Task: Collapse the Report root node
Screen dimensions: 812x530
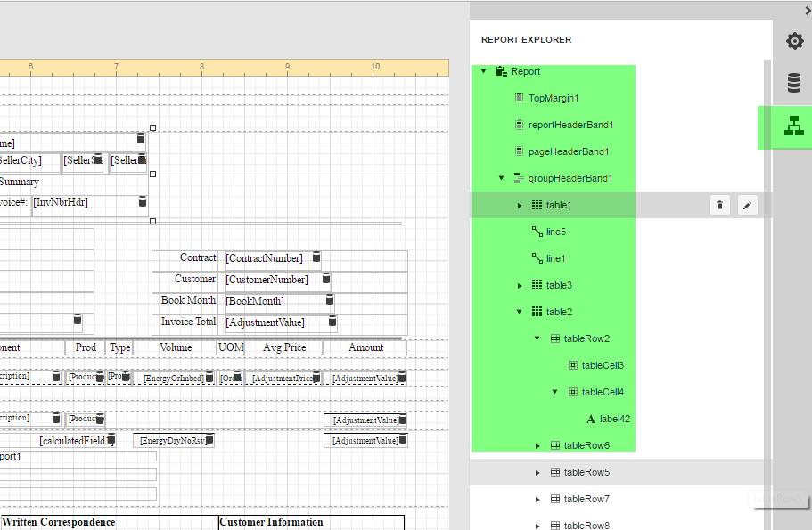Action: pos(484,71)
